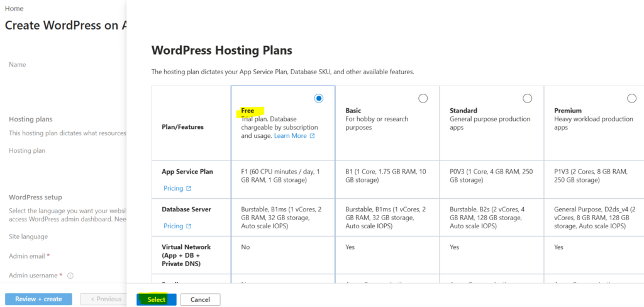Click the App Service Plan row label
This screenshot has width=644, height=307.
(187, 172)
